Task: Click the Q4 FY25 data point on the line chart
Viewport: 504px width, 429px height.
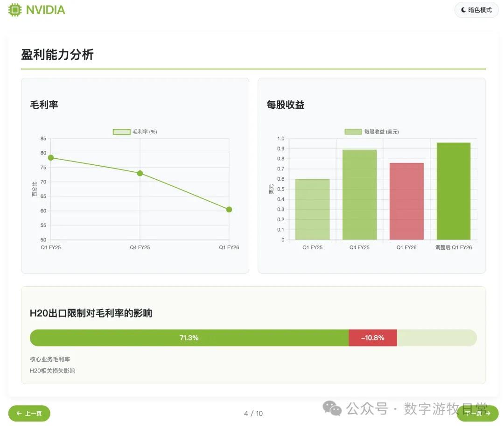Action: [x=140, y=173]
